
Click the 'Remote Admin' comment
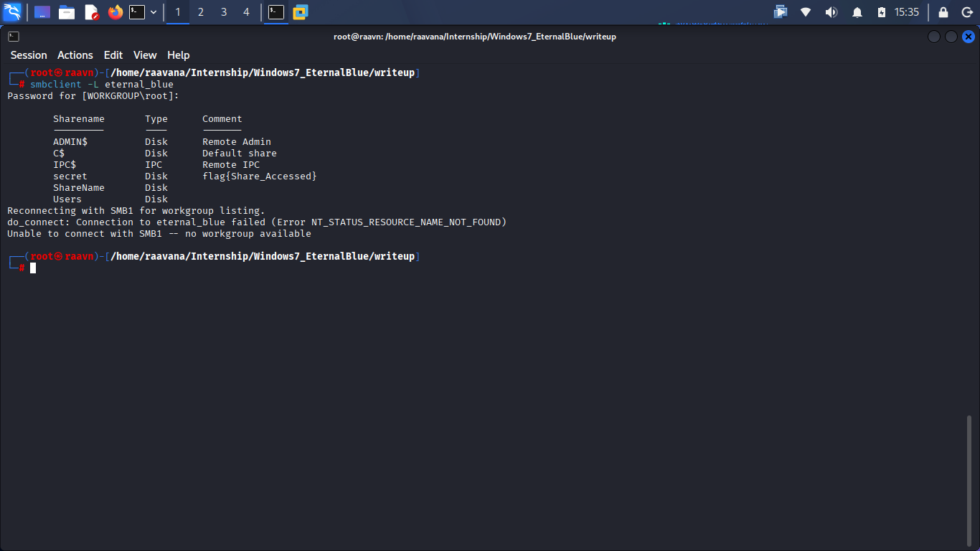pos(237,142)
